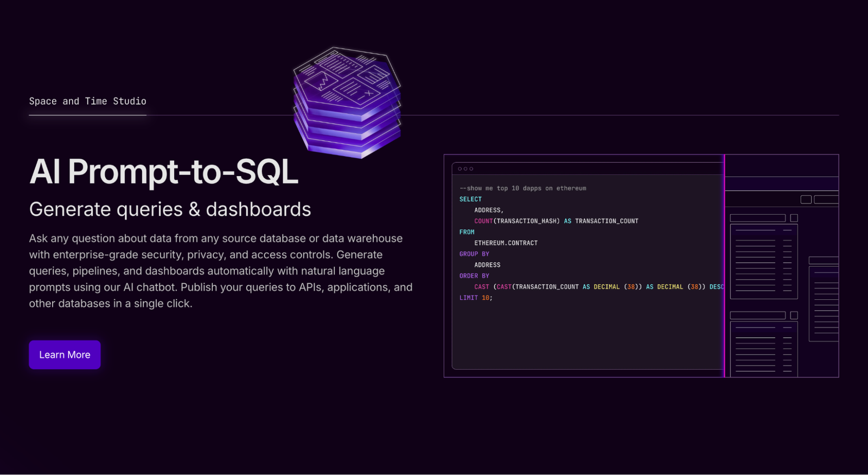Click the 'ETHEREUM.CONTRACT' line in code
868x475 pixels.
click(x=506, y=243)
